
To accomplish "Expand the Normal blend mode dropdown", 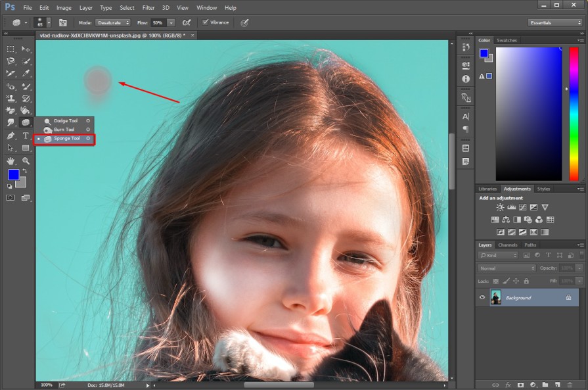I will (x=507, y=268).
